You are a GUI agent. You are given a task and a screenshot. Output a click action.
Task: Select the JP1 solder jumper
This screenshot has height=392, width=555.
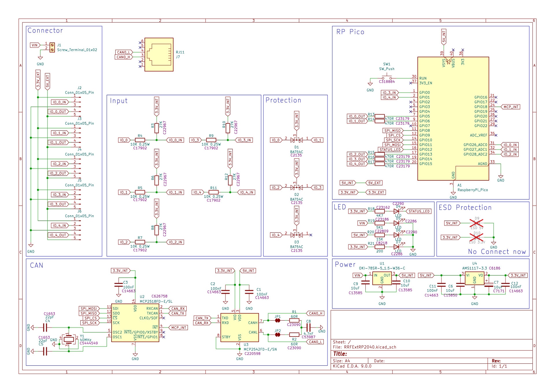coord(277,320)
